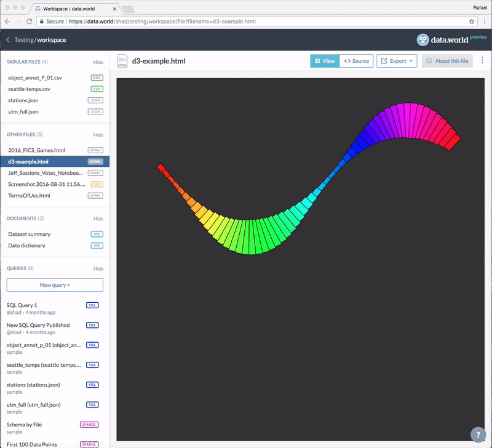Bookmark this page with the star icon
492x448 pixels.
(471, 22)
